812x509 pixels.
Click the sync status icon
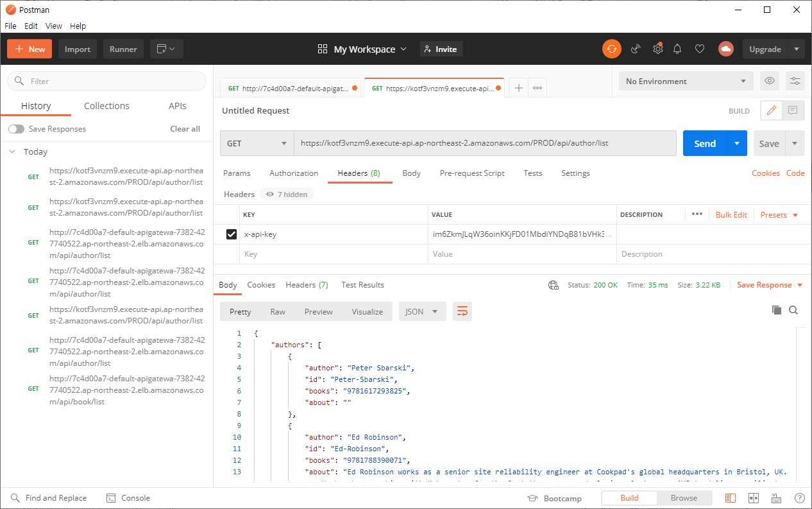tap(611, 49)
